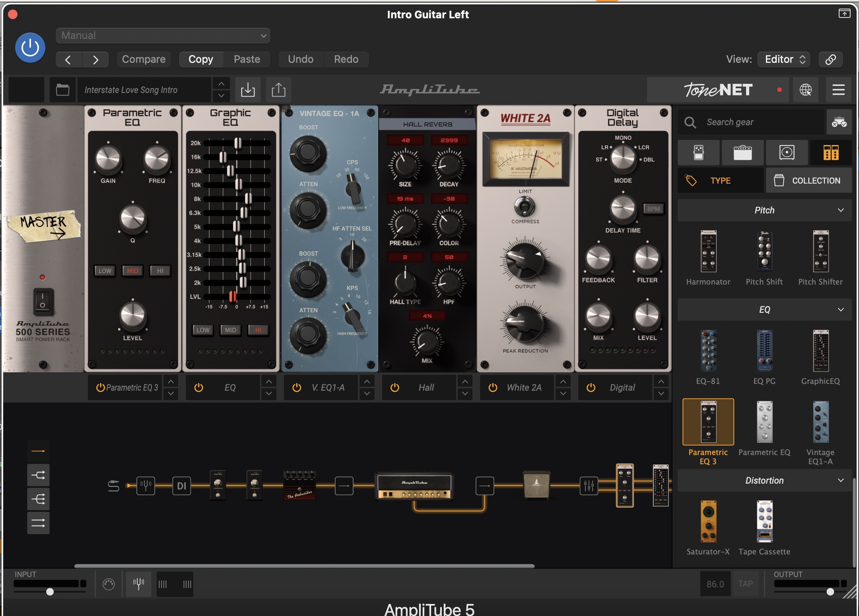This screenshot has height=616, width=859.
Task: Click preset previous up arrow
Action: point(222,84)
